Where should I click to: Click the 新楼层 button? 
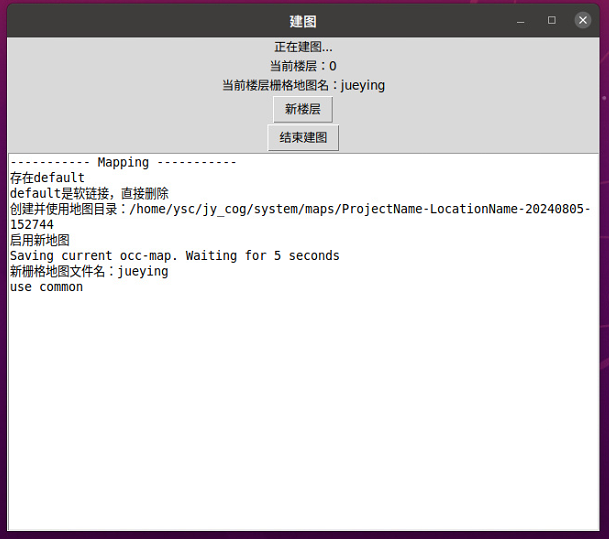click(303, 109)
